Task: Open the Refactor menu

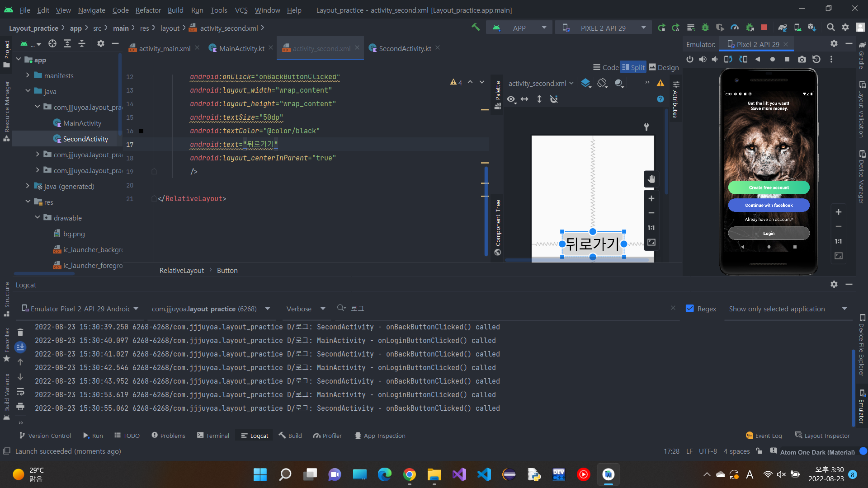Action: coord(148,10)
